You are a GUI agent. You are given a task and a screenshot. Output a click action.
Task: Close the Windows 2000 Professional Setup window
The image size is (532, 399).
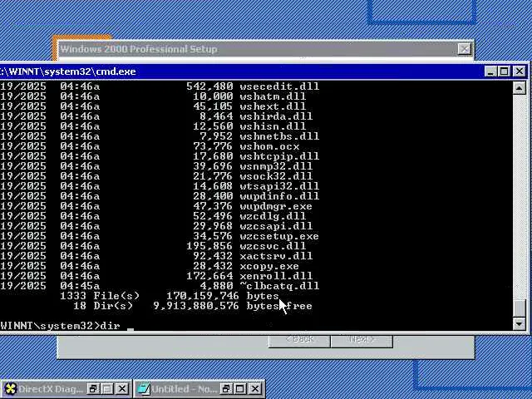465,49
